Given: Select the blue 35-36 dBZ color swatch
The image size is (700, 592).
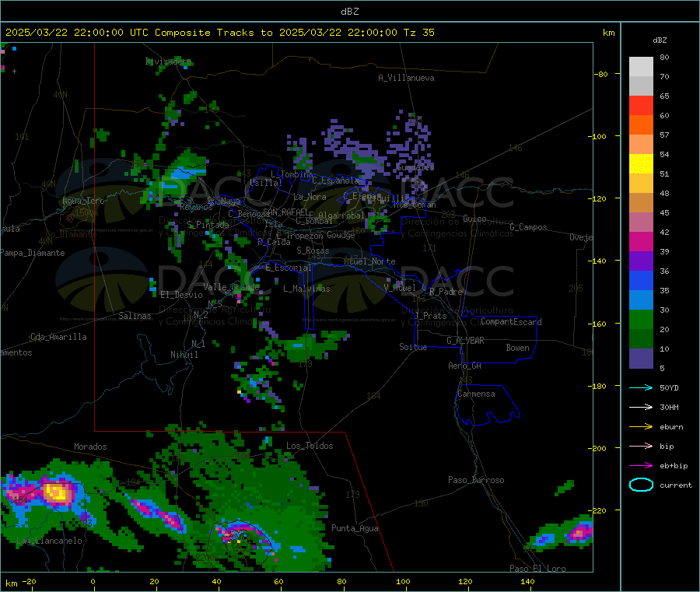Looking at the screenshot, I should coord(641,280).
